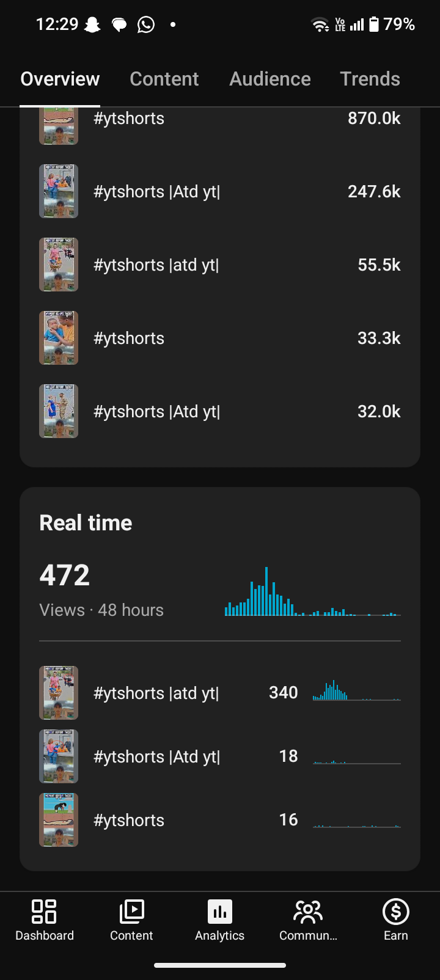This screenshot has height=980, width=440.
Task: Select the Analytics bar-chart icon
Action: (220, 912)
